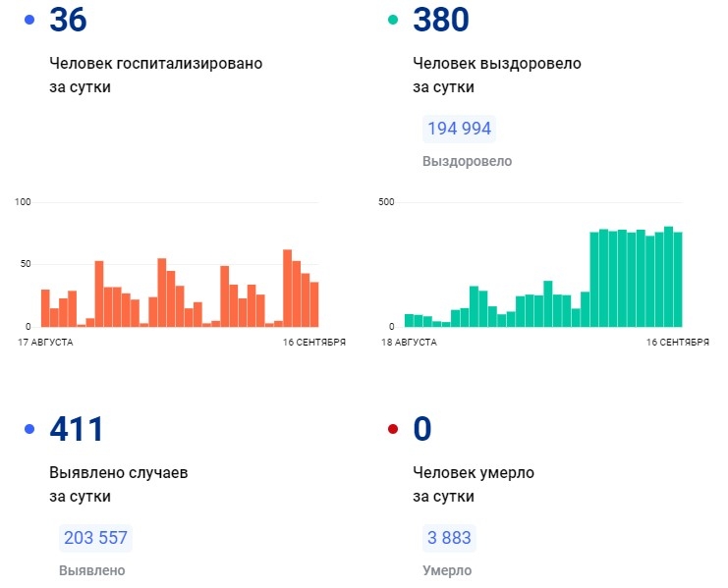728x588 pixels.
Task: Click '16 СЕНТЯБРЯ' under the green chart
Action: pos(676,343)
